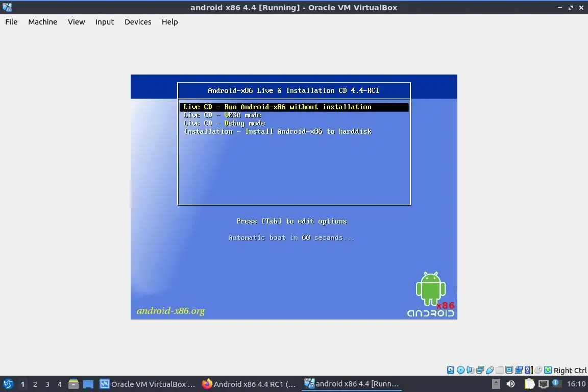The width and height of the screenshot is (588, 392).
Task: Select Live CD Run Android-x86 without installation
Action: tap(294, 107)
